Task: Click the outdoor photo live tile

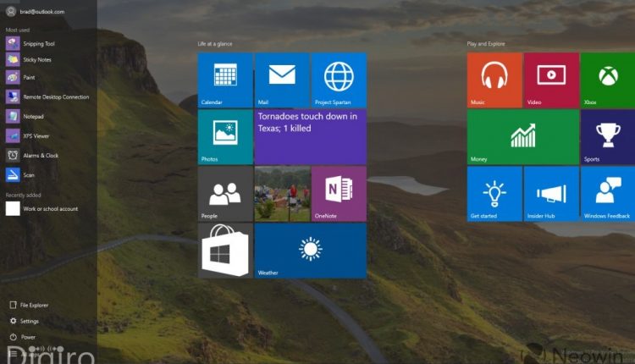Action: [x=282, y=194]
